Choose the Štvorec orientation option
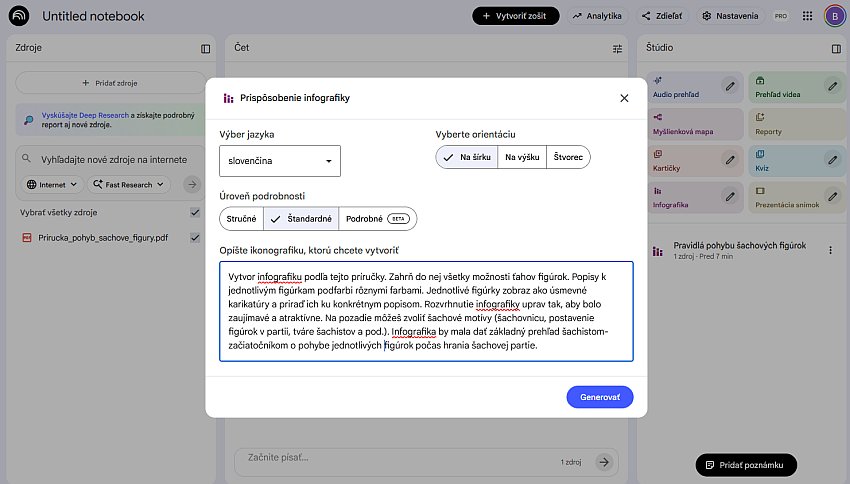Image resolution: width=850 pixels, height=484 pixels. pos(568,157)
